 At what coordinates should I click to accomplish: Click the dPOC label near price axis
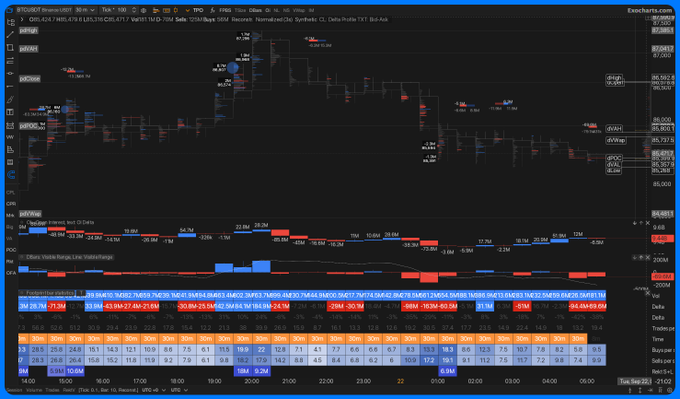(x=614, y=158)
